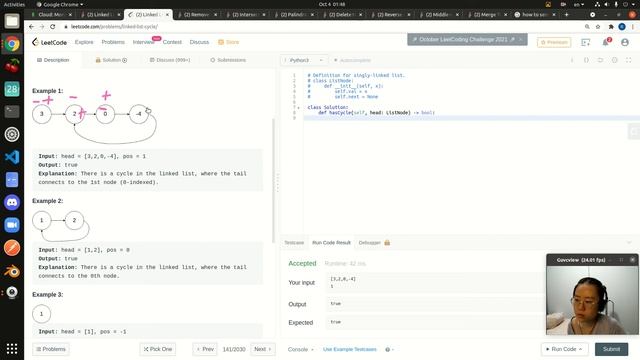The image size is (640, 360).
Task: Open editor settings icon
Action: 614,60
